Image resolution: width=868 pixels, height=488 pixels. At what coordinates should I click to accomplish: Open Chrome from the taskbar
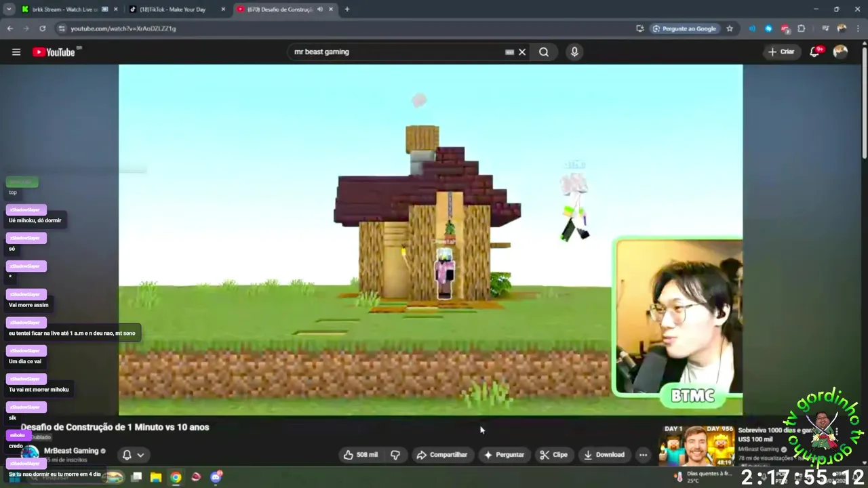pos(176,477)
